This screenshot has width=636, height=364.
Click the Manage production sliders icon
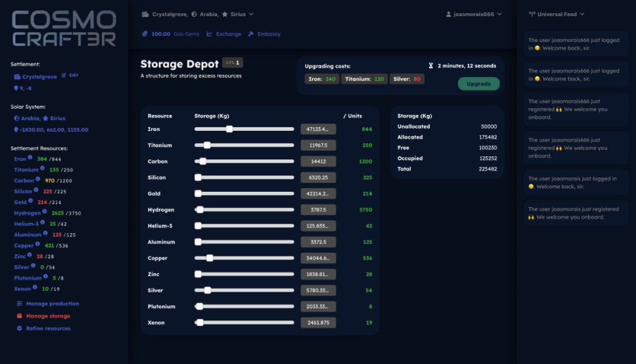coord(19,304)
